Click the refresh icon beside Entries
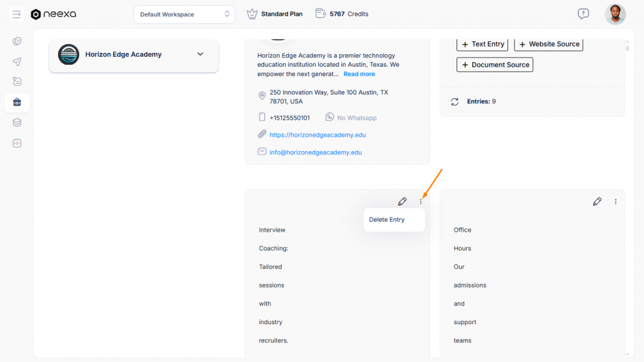The image size is (644, 362). click(x=455, y=101)
